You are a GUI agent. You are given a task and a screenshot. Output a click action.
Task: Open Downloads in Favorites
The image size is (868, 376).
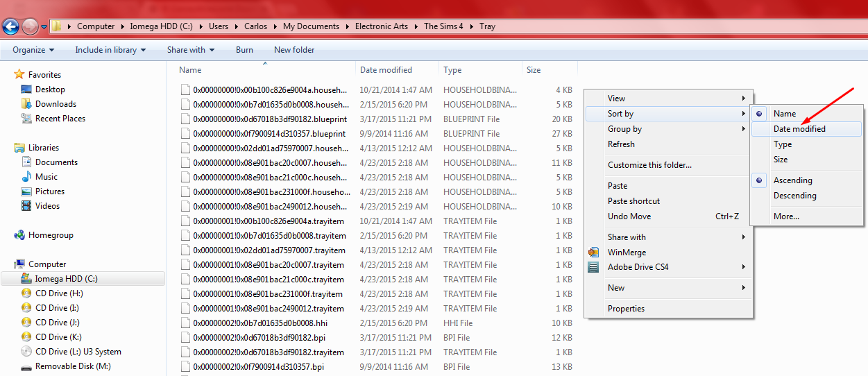56,104
